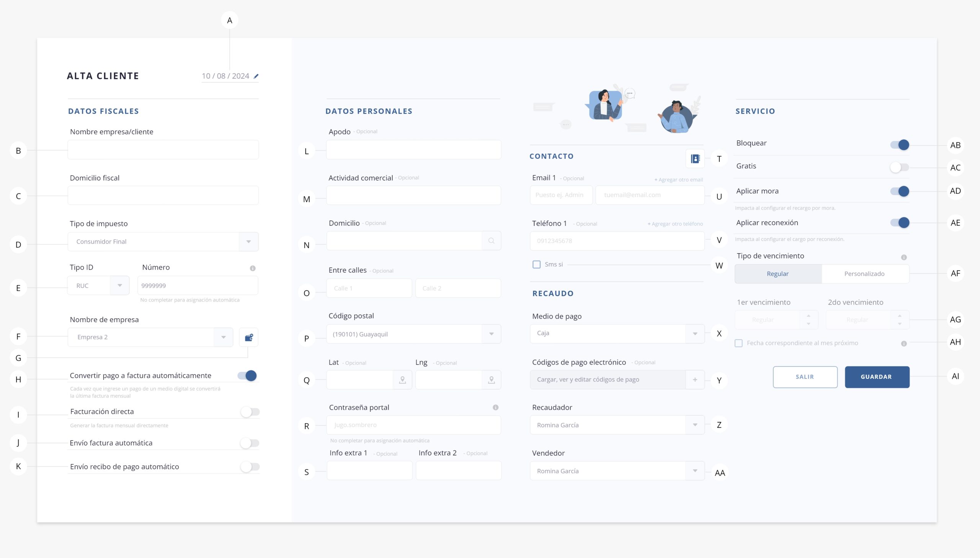Image resolution: width=980 pixels, height=558 pixels.
Task: Open the contact book icon in Contacto
Action: point(695,159)
